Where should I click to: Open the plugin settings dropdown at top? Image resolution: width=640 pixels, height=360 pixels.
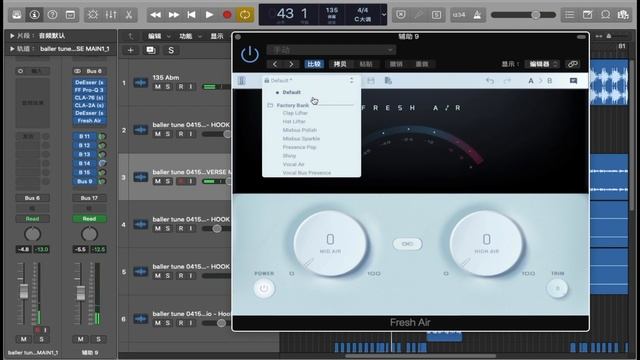[331, 50]
